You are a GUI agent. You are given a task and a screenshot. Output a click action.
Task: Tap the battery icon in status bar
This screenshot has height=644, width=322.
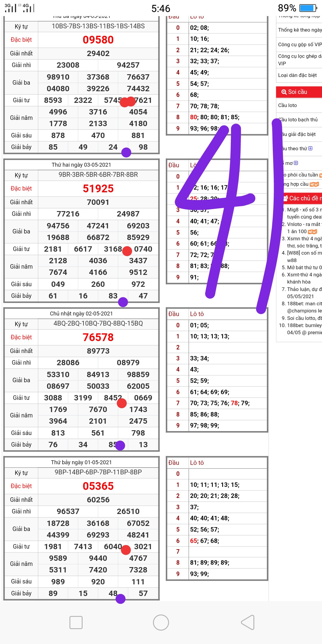click(x=308, y=8)
